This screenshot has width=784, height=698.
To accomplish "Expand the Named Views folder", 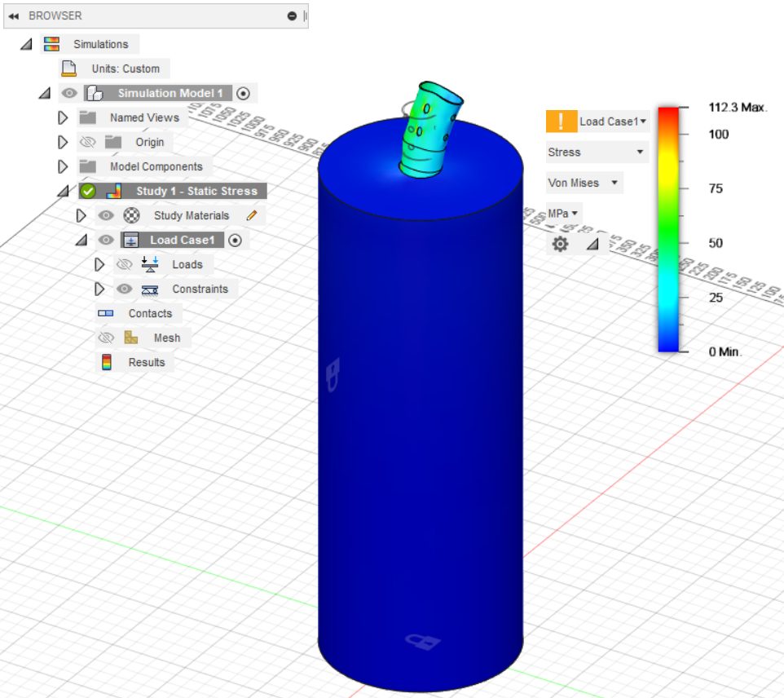I will pos(63,117).
